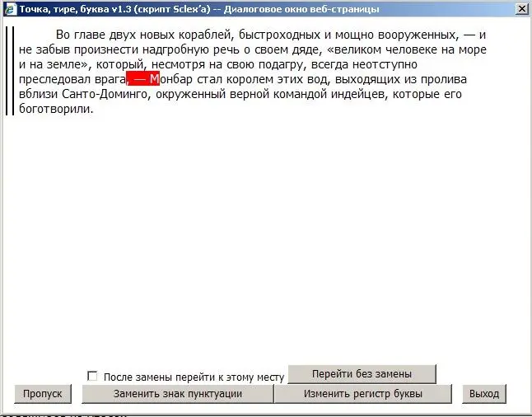Viewport: 532px width, 417px height.
Task: Enable 'После замены перейти к этому месту' checkbox
Action: (x=92, y=377)
